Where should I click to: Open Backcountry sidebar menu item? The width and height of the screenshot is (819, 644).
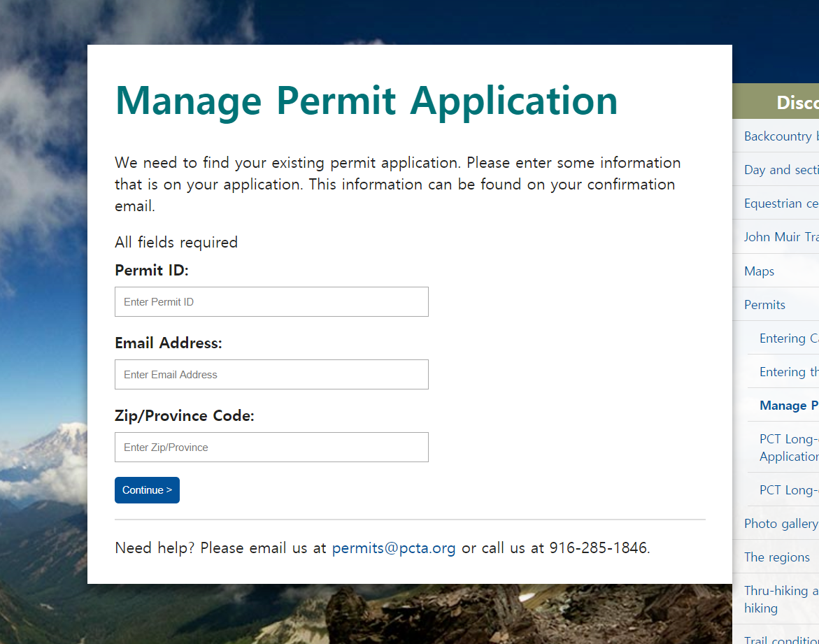click(781, 136)
